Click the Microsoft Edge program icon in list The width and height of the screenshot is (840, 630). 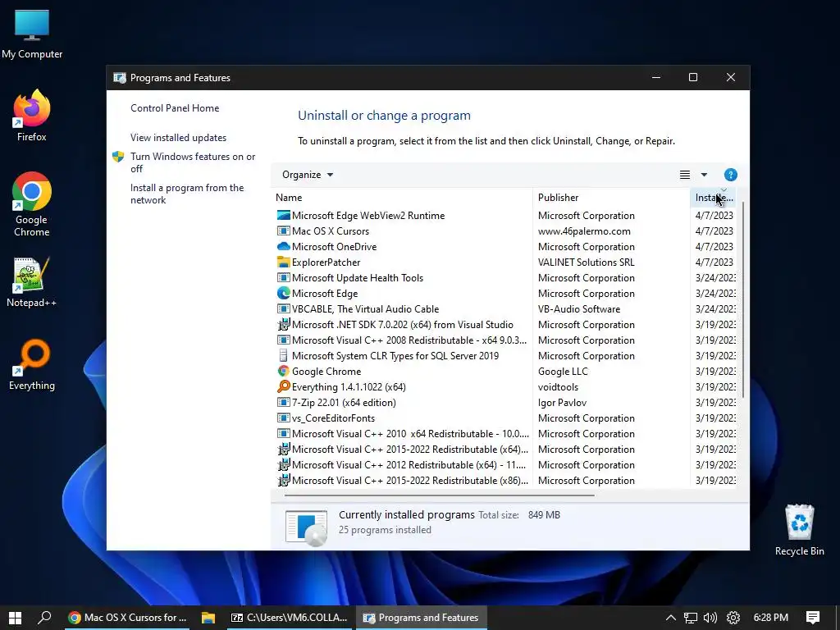(x=283, y=293)
